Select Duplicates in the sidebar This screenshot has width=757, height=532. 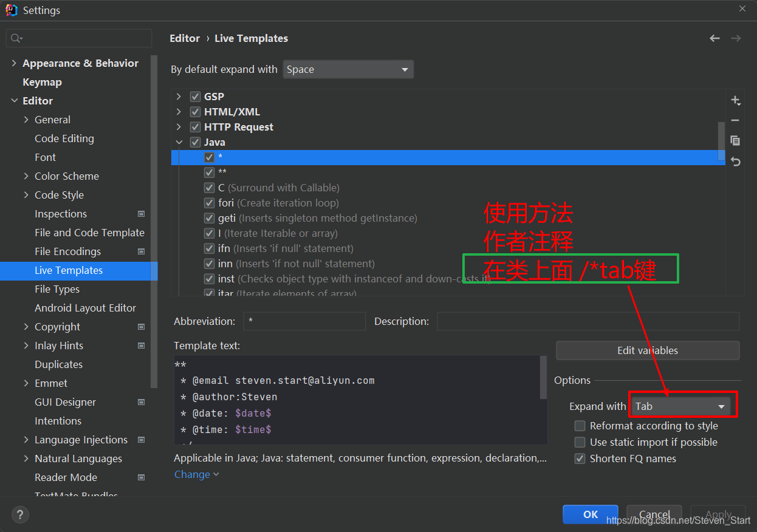coord(58,364)
